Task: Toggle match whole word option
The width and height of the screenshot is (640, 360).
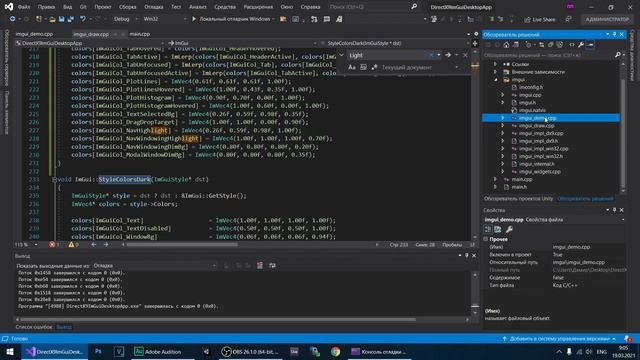Action: click(363, 67)
